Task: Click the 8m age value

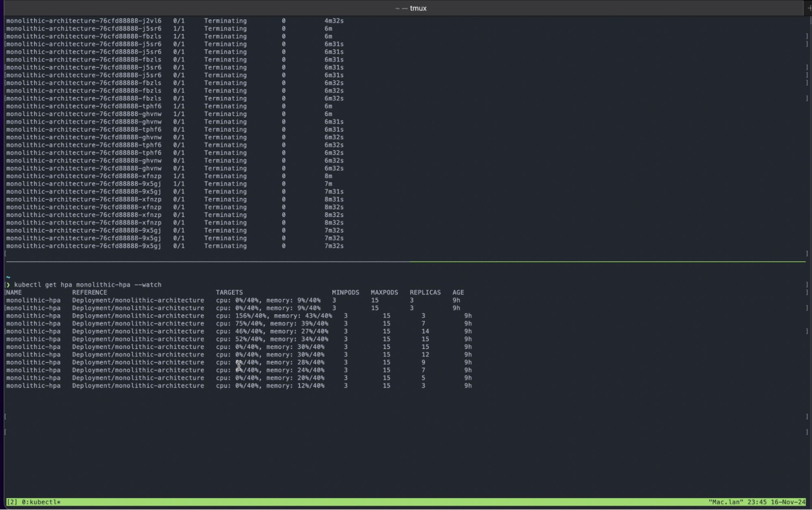Action: 328,176
